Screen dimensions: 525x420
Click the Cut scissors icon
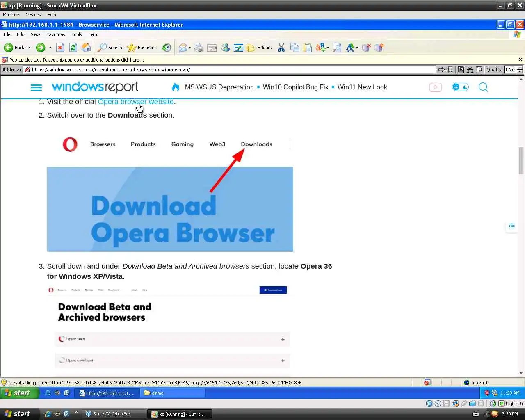(x=281, y=48)
